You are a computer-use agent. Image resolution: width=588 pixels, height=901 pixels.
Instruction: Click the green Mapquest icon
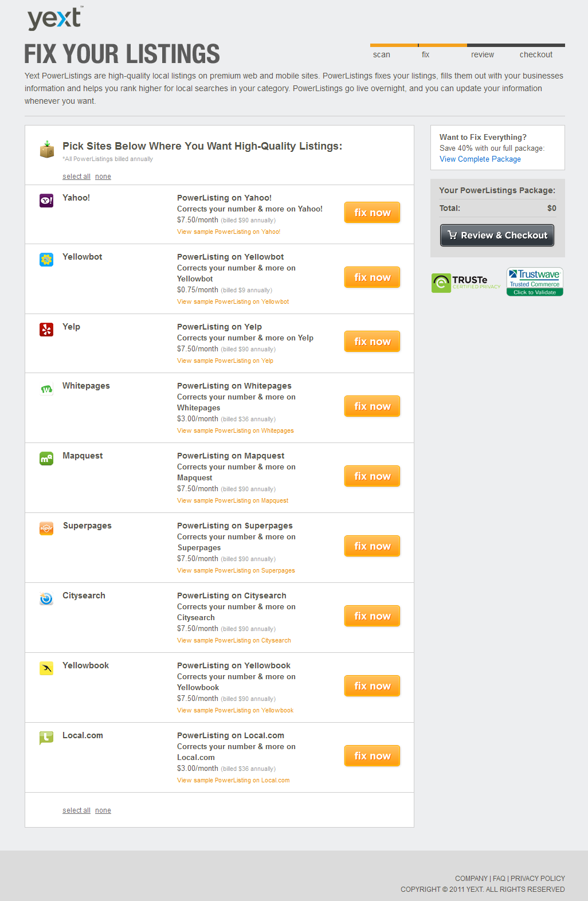[x=46, y=459]
